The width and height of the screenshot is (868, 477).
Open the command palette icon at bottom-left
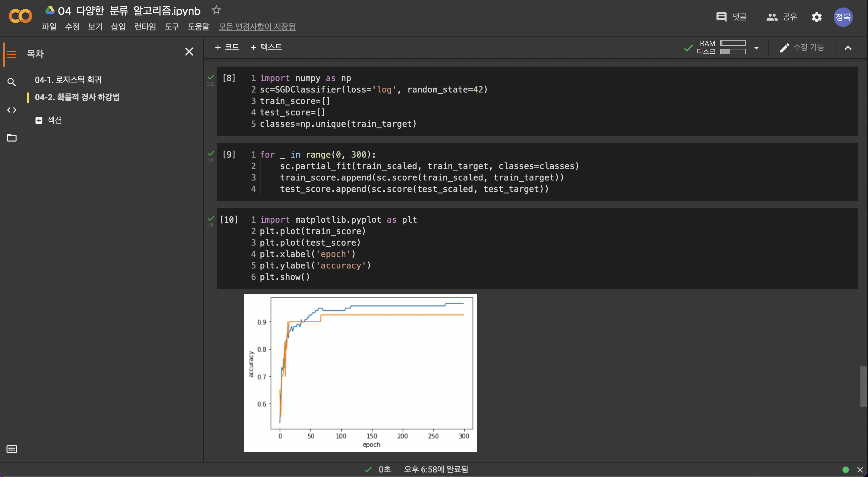click(x=11, y=449)
